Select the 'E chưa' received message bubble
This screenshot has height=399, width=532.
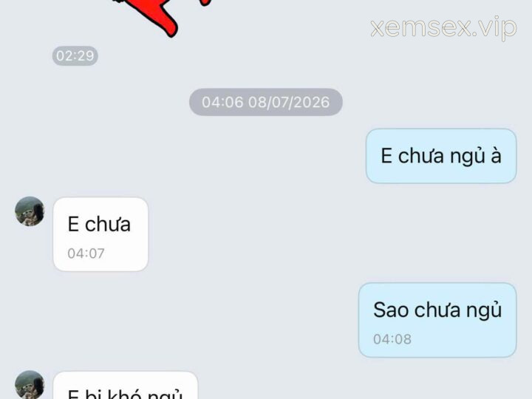click(100, 234)
